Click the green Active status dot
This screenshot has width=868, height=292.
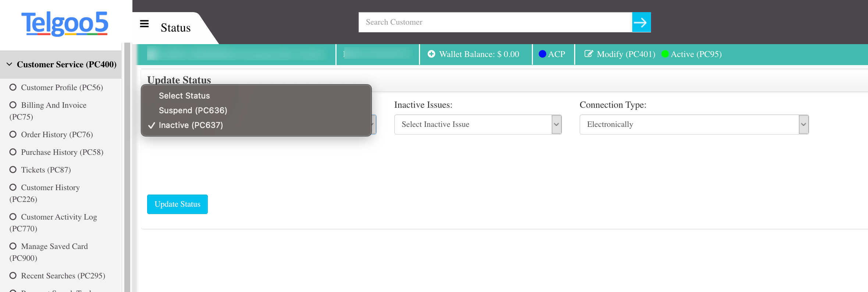click(x=665, y=54)
